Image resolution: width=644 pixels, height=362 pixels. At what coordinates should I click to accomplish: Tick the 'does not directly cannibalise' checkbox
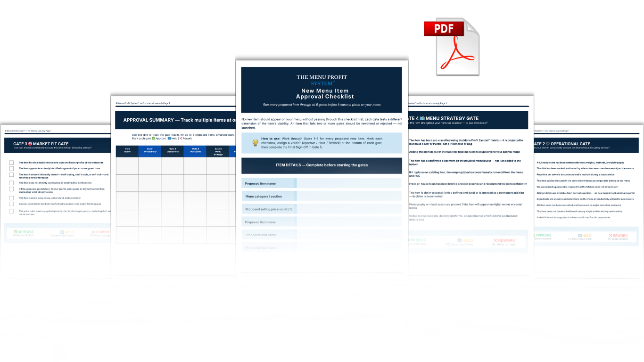click(11, 182)
